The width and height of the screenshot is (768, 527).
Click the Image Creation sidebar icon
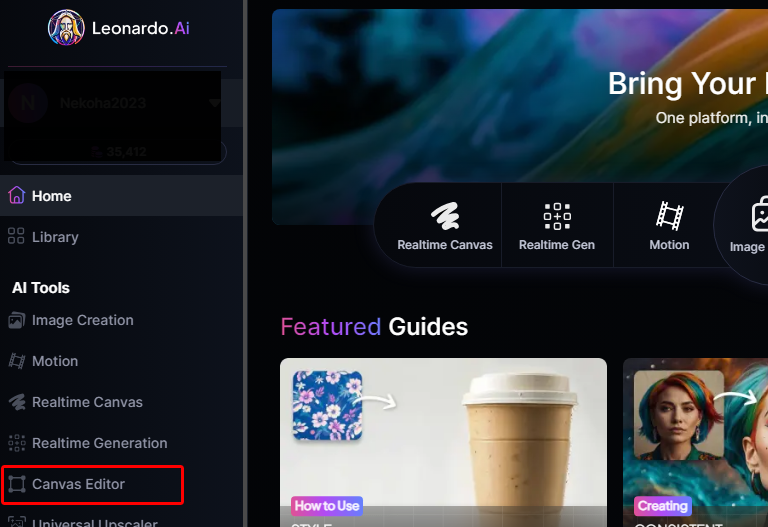(x=17, y=320)
